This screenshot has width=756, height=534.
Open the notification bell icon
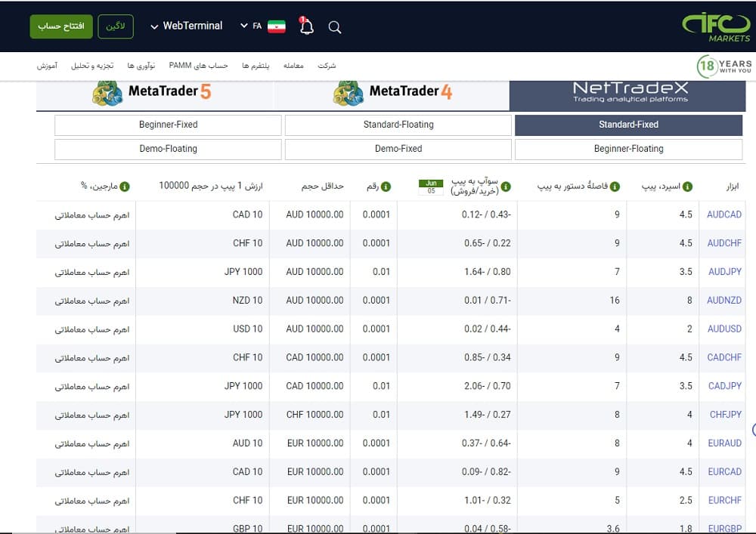click(x=306, y=26)
